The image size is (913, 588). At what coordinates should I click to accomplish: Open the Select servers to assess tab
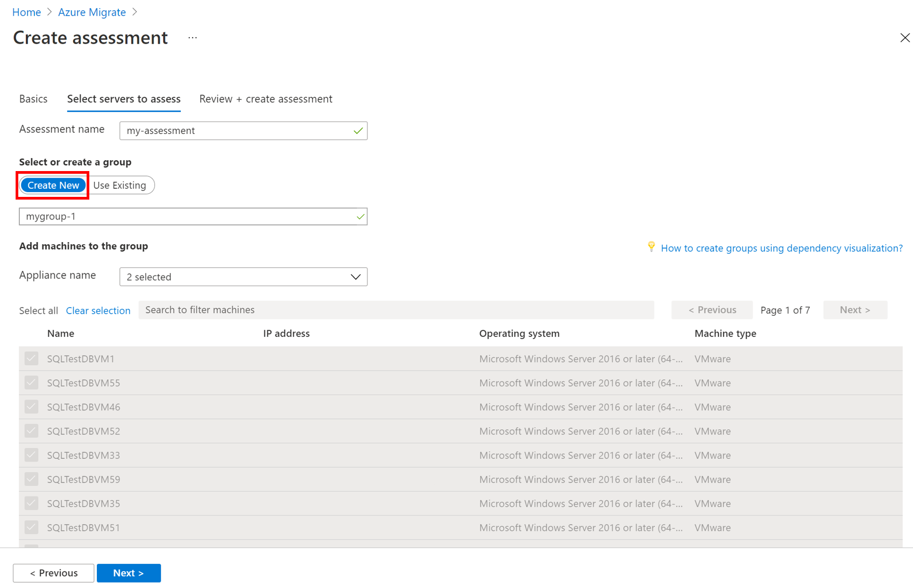tap(124, 99)
